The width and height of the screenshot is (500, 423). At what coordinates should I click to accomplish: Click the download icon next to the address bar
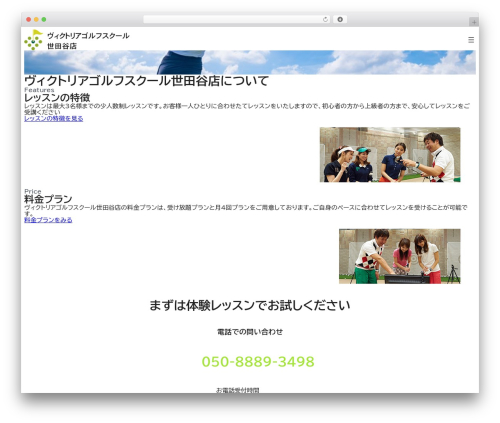click(x=340, y=19)
